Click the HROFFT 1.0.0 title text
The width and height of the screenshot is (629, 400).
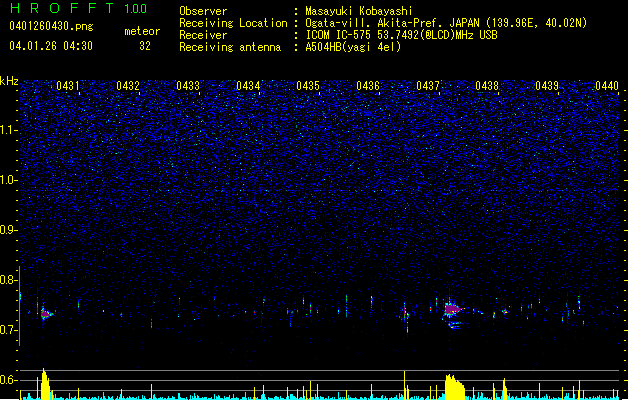coord(78,8)
